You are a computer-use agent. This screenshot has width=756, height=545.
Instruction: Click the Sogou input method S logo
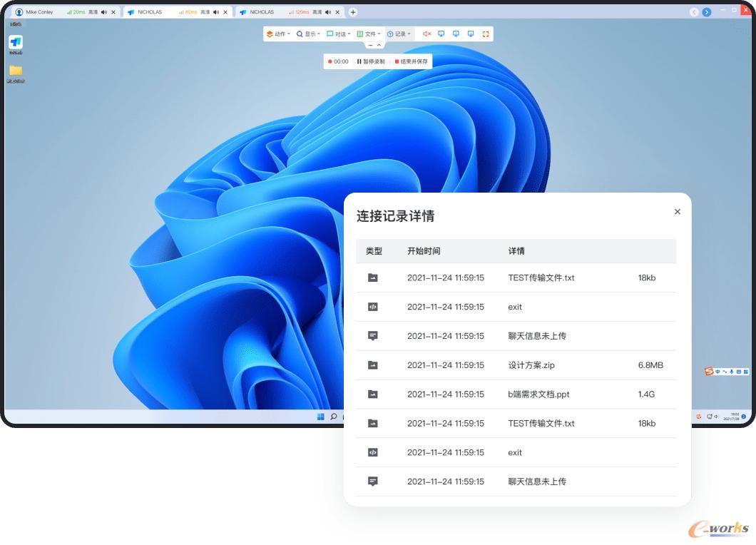(x=709, y=372)
